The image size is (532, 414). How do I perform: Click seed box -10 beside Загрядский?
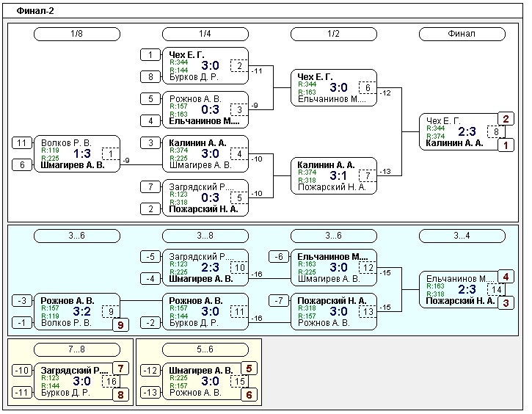point(22,370)
